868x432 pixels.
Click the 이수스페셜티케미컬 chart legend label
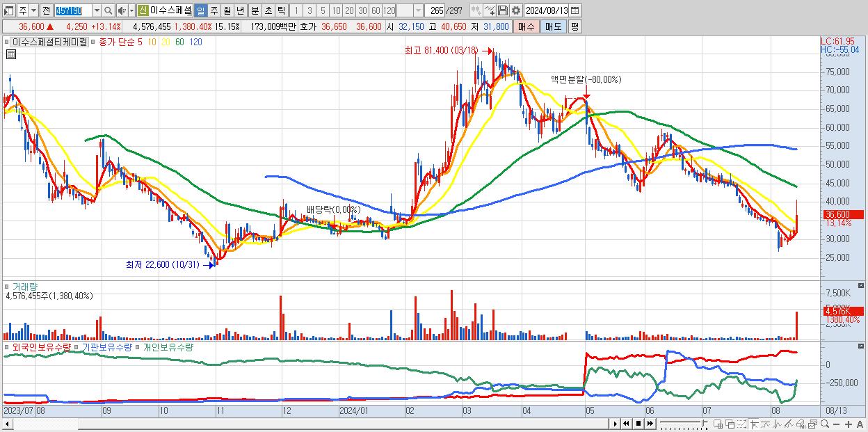tap(50, 42)
